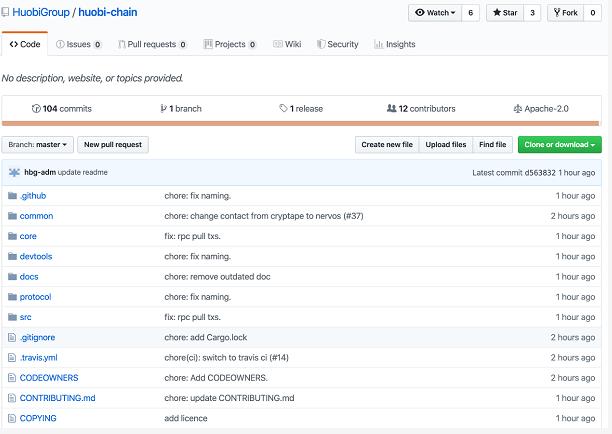
Task: Click the repository book icon beside HuobiGroup
Action: point(7,13)
